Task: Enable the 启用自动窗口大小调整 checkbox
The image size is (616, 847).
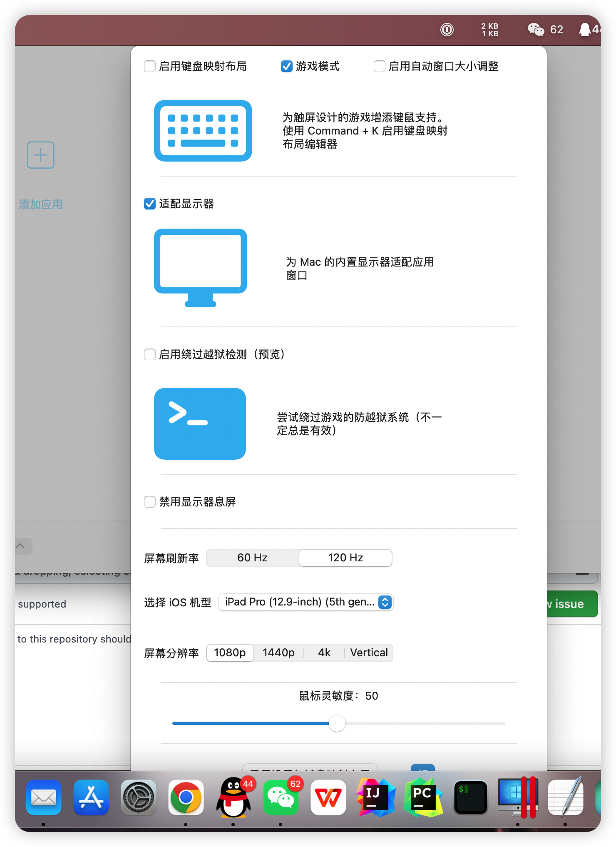Action: [x=379, y=66]
